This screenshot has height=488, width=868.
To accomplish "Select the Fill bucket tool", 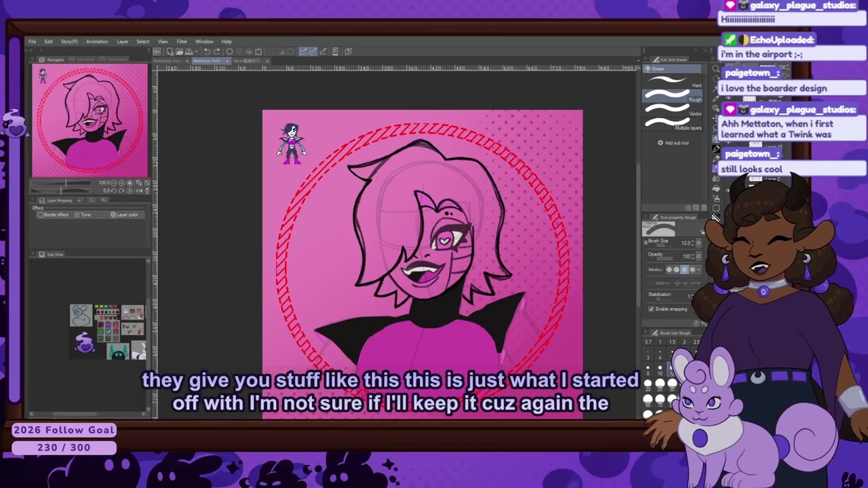I will point(716,188).
